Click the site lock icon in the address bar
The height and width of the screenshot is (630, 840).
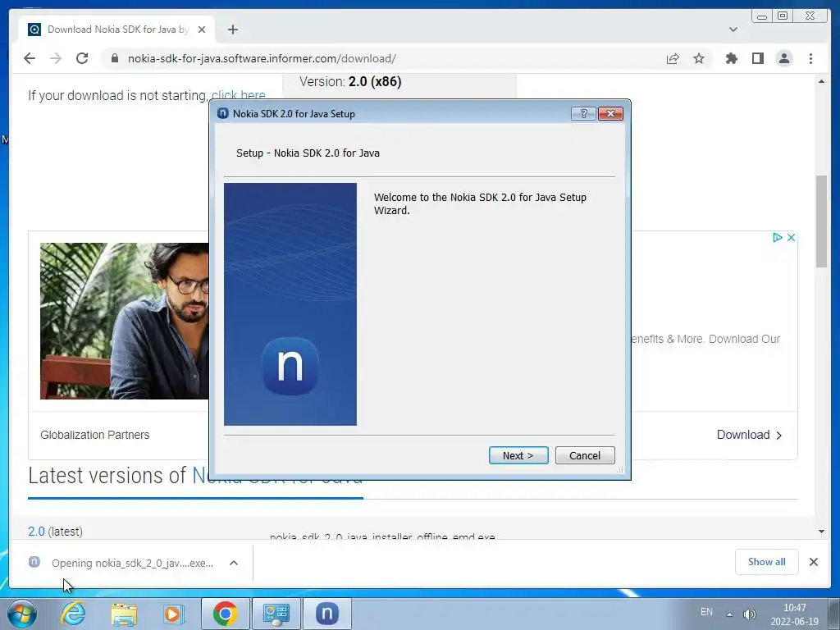pyautogui.click(x=115, y=58)
